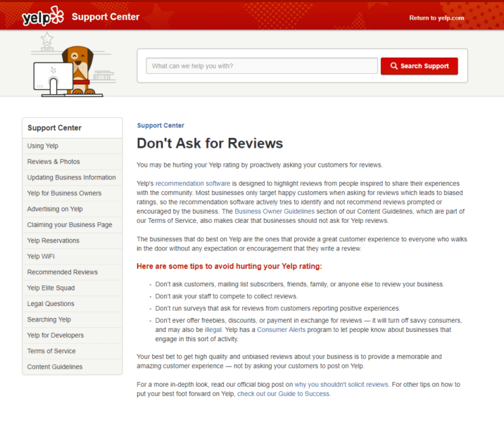
Task: Go to Updating Business Information
Action: (x=73, y=177)
